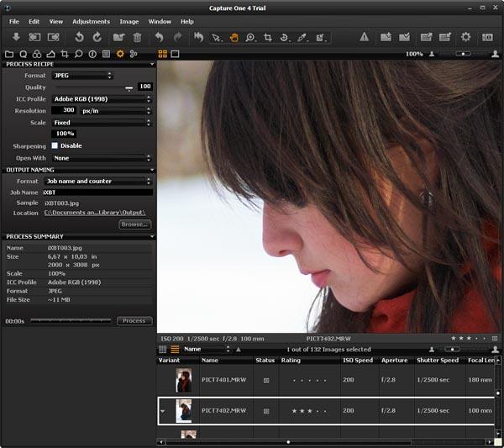Switch to multi-image grid viewer mode
The height and width of the screenshot is (448, 504).
[x=163, y=54]
